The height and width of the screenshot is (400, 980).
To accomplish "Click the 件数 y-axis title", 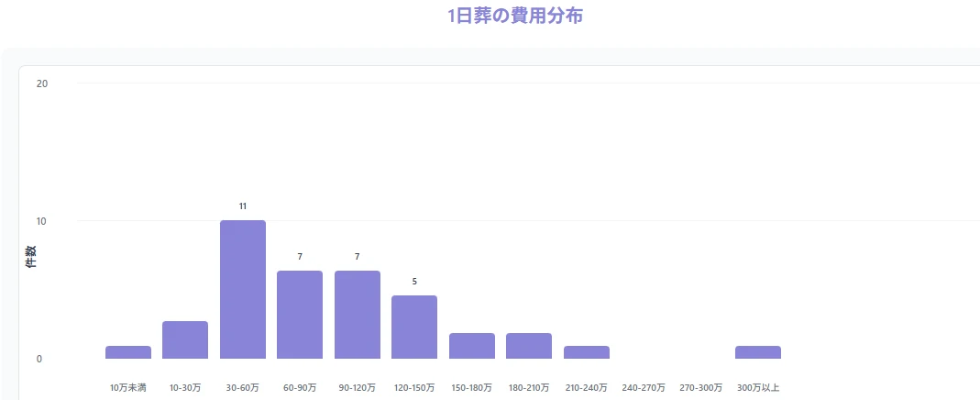I will coord(30,257).
